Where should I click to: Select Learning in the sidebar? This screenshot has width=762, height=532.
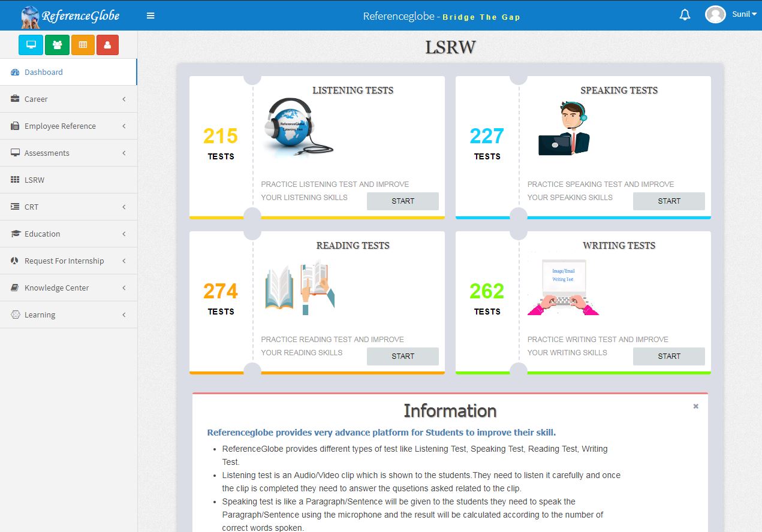point(68,315)
